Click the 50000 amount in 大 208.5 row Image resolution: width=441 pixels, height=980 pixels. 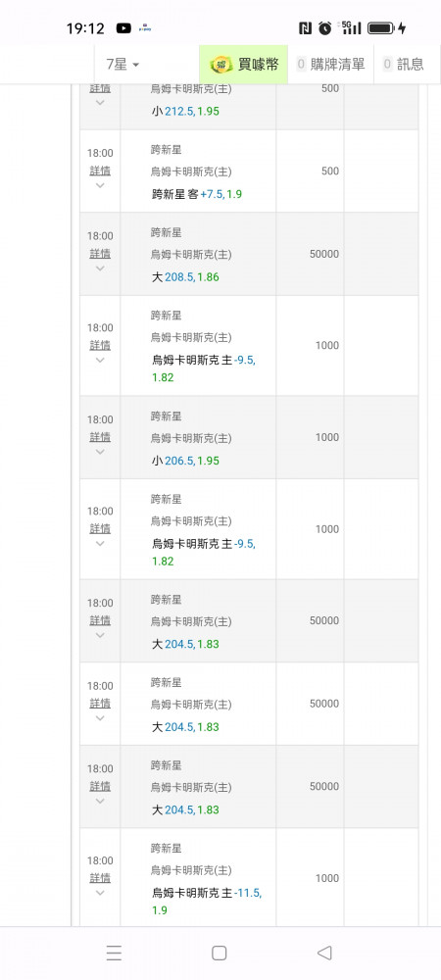click(324, 254)
